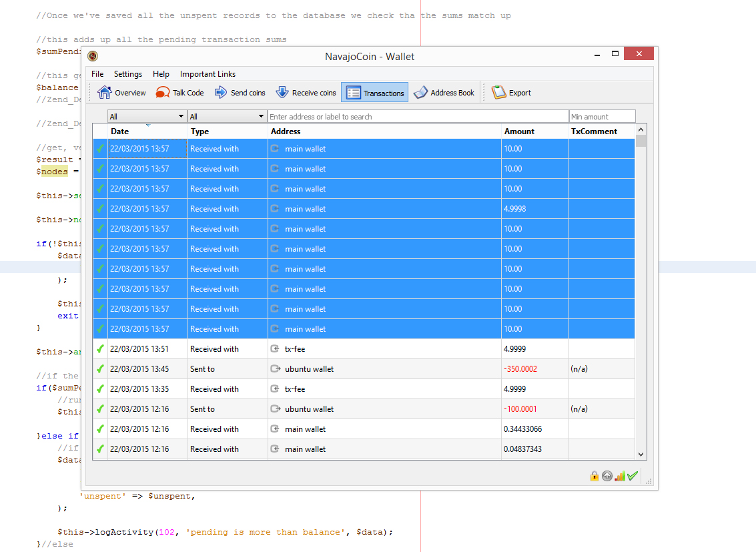Screen dimensions: 756x552
Task: Select the amount cell showing -100.0001
Action: 534,408
